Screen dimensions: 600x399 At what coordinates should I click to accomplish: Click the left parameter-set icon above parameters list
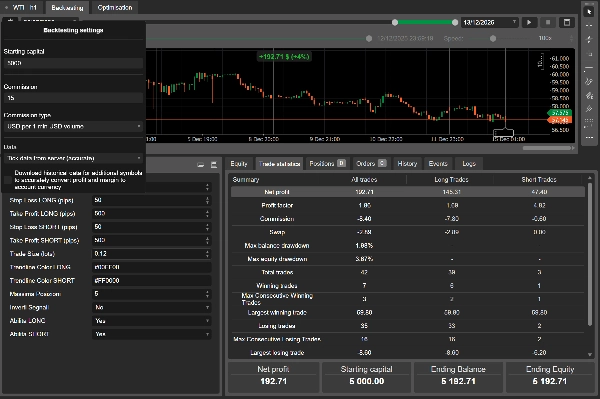201,165
